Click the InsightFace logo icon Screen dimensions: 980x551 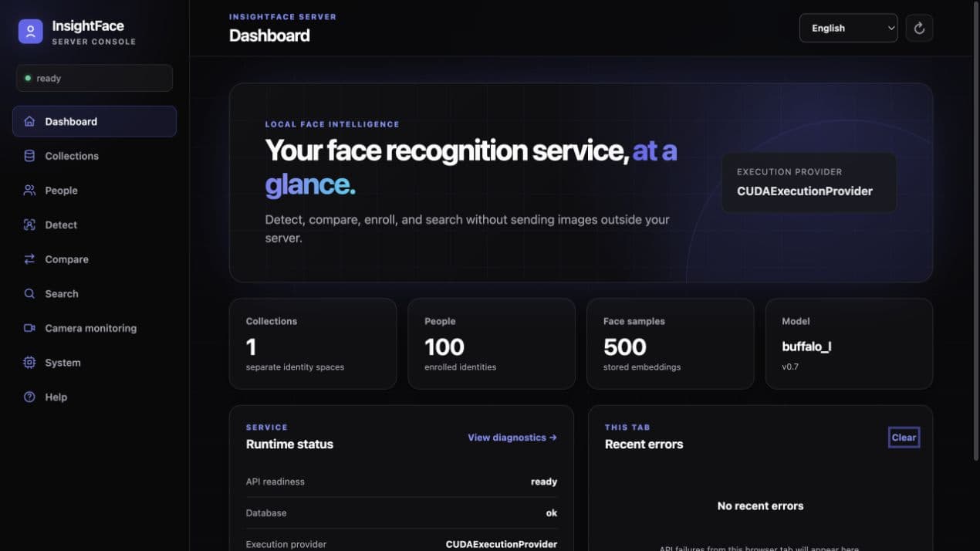[x=30, y=32]
